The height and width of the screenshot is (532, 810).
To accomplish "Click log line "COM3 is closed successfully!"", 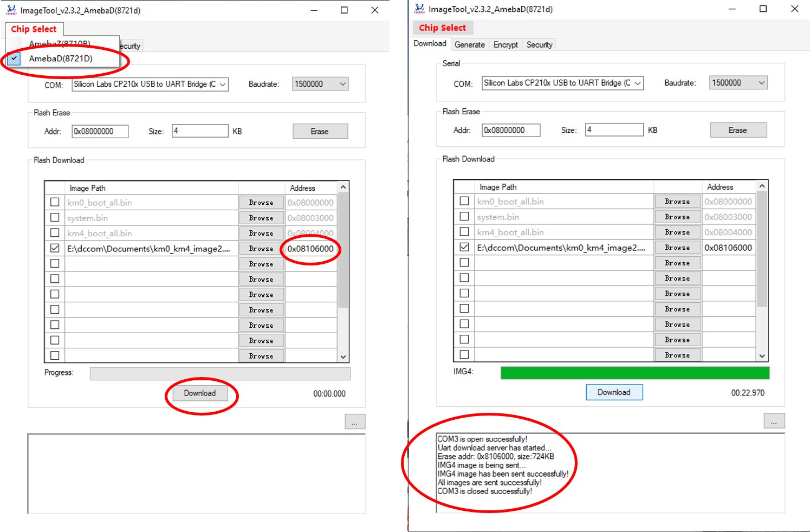I will [485, 491].
